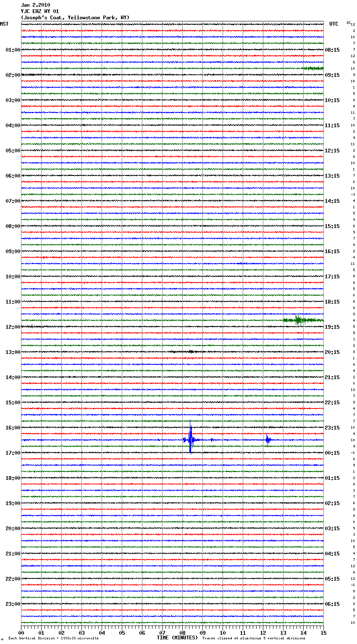The image size is (357, 644).
Task: Click the 16:15 UTC time label
Action: (332, 251)
